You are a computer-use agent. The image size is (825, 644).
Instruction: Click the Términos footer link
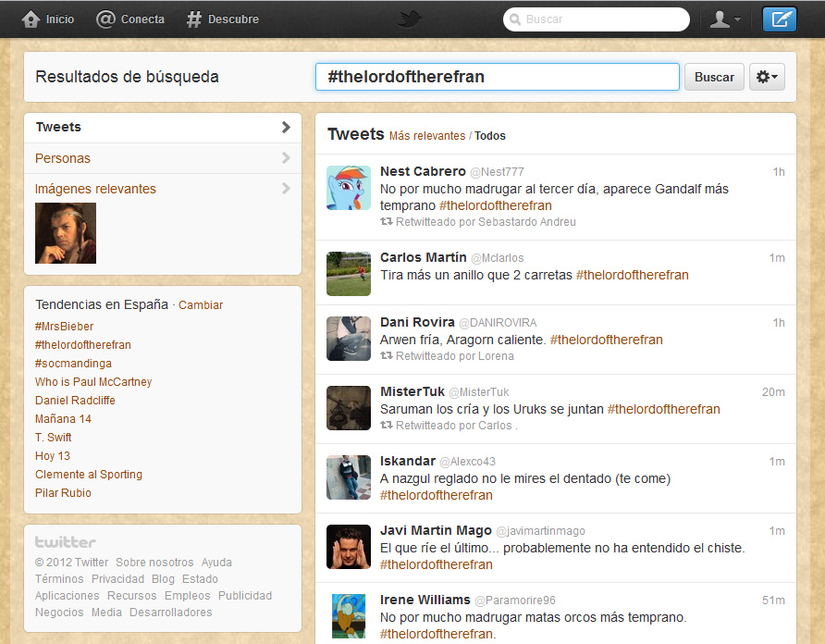coord(59,578)
